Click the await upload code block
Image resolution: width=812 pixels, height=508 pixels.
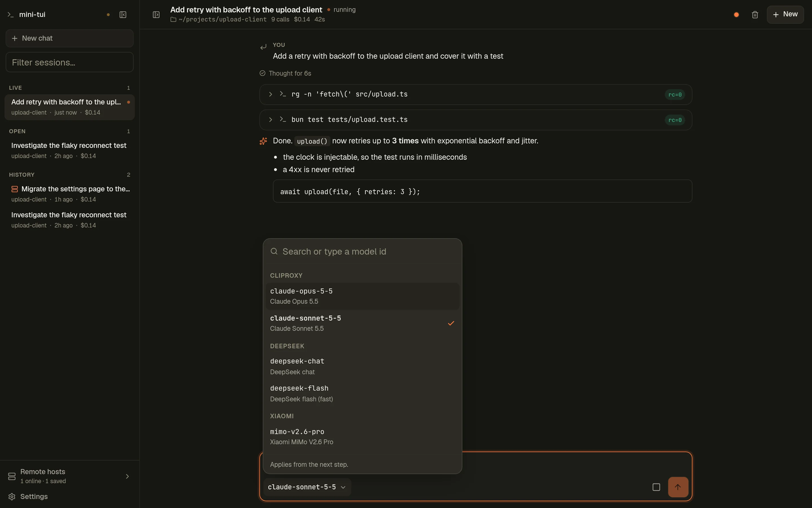pos(482,191)
